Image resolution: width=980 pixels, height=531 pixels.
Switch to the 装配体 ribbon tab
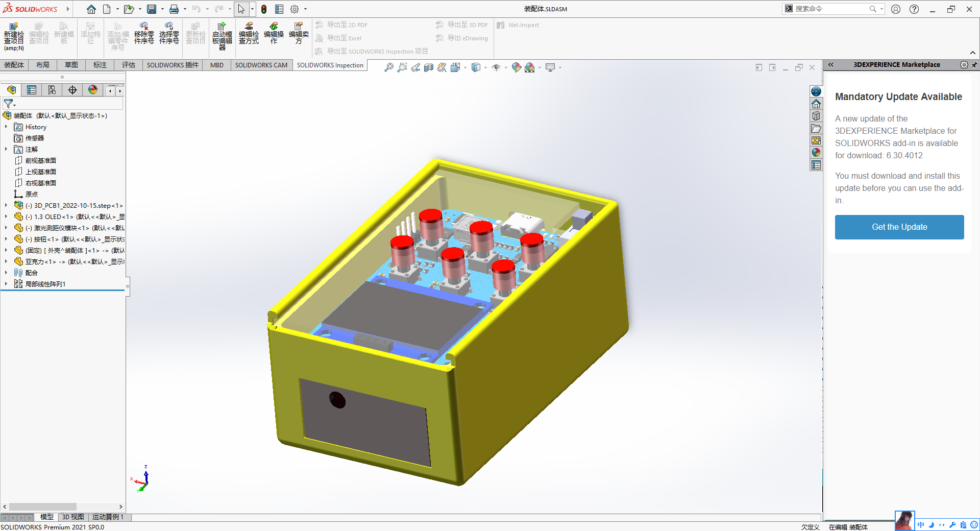click(x=14, y=65)
